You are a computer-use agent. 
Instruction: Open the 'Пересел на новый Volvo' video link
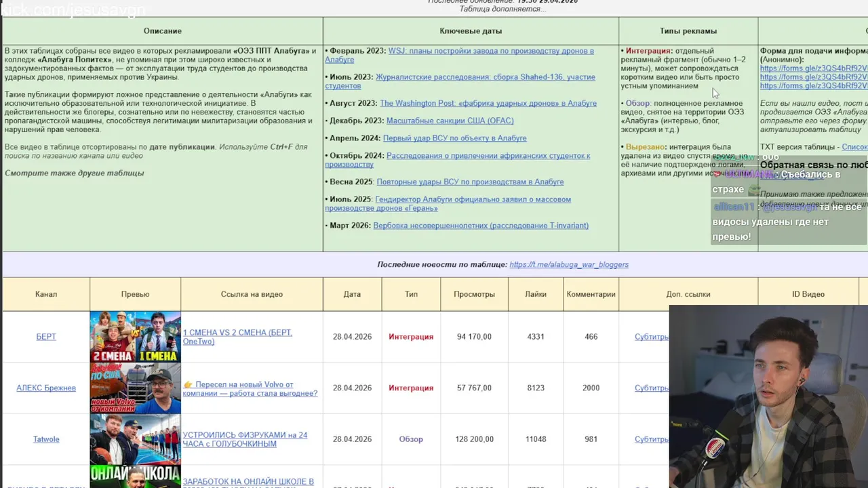[x=250, y=389]
